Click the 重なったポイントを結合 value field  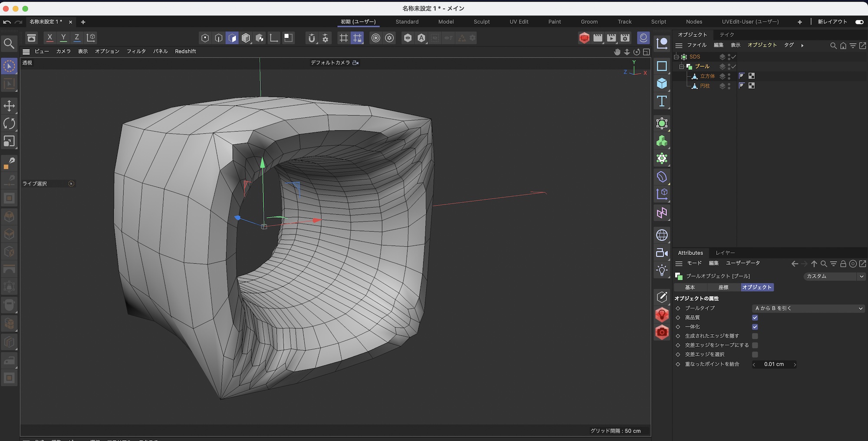coord(774,364)
